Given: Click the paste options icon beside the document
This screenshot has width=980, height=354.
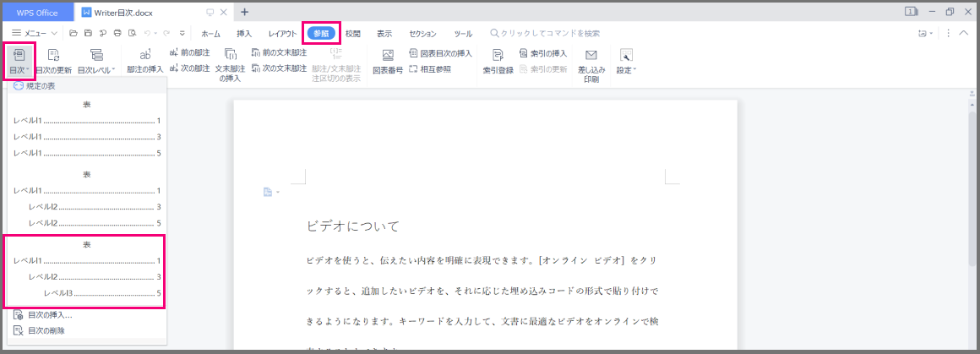Looking at the screenshot, I should tap(270, 192).
